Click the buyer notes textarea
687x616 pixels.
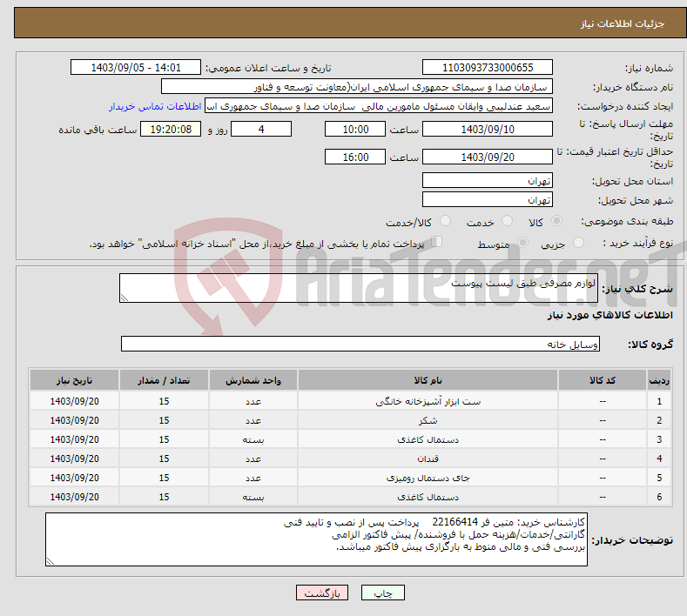[x=316, y=539]
